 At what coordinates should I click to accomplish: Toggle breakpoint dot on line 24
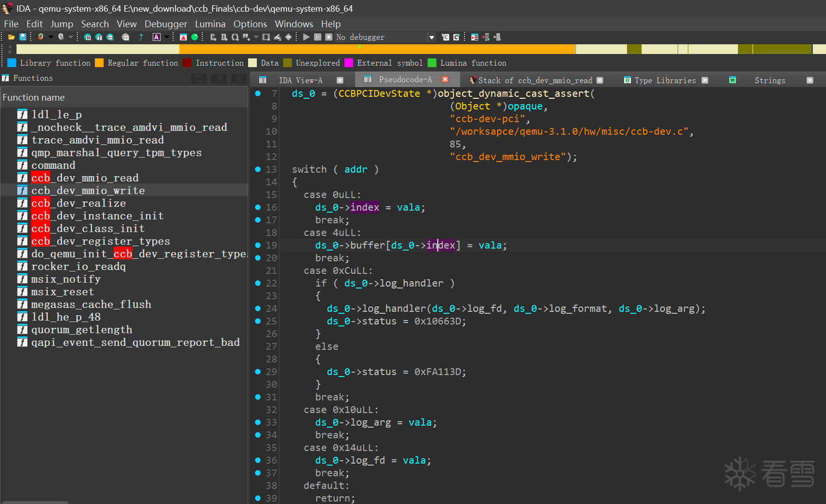tap(258, 308)
